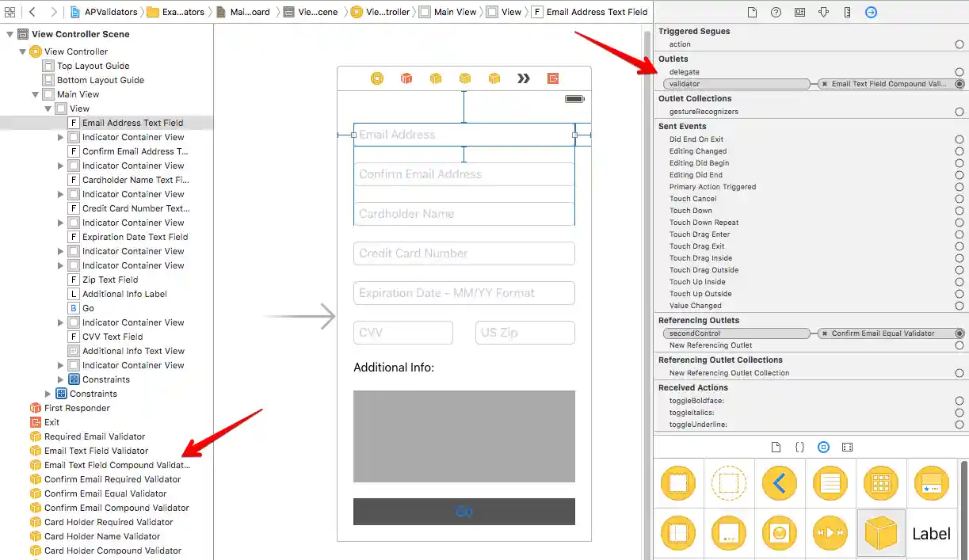Select the Object cube in the library

(881, 533)
